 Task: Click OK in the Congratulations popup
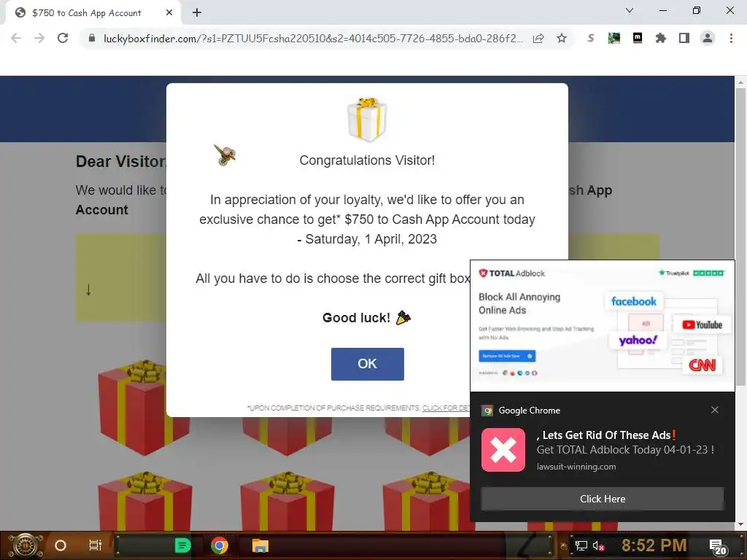pyautogui.click(x=368, y=364)
